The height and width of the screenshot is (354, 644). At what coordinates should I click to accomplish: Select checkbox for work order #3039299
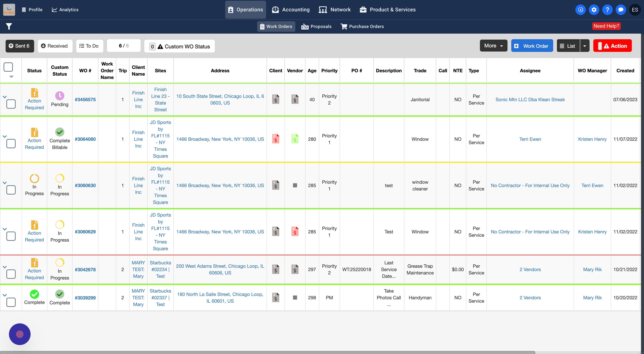(x=11, y=302)
